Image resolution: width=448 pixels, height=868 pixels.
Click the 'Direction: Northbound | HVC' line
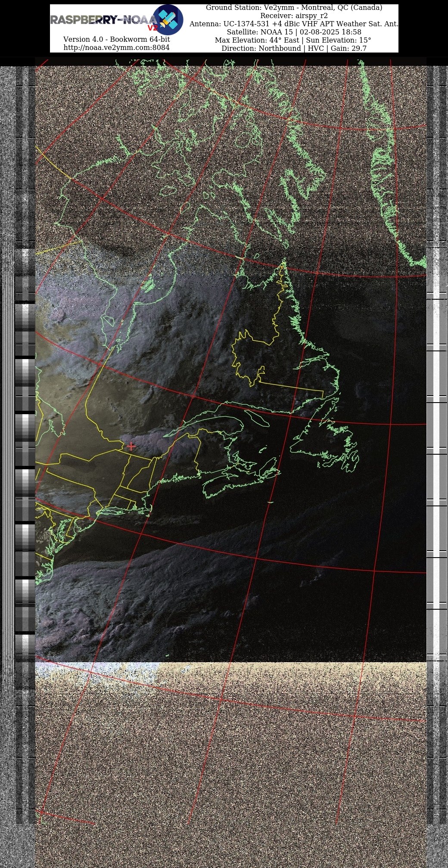click(294, 49)
